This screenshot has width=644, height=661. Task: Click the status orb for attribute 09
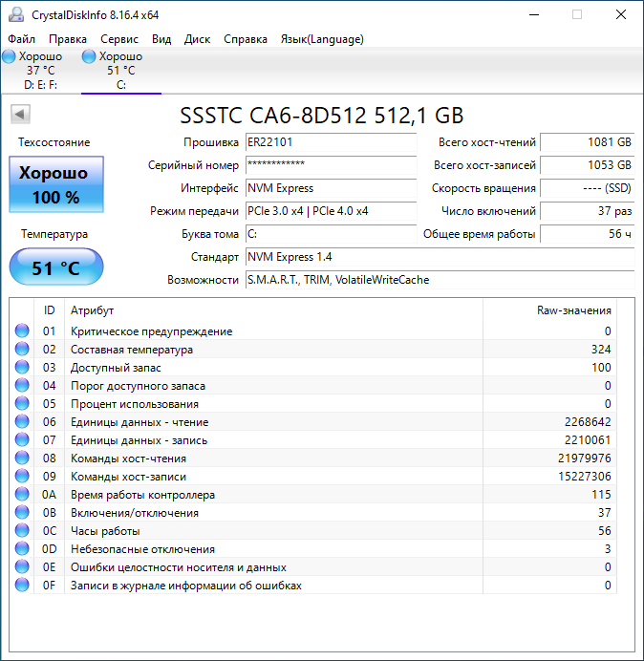click(x=22, y=476)
